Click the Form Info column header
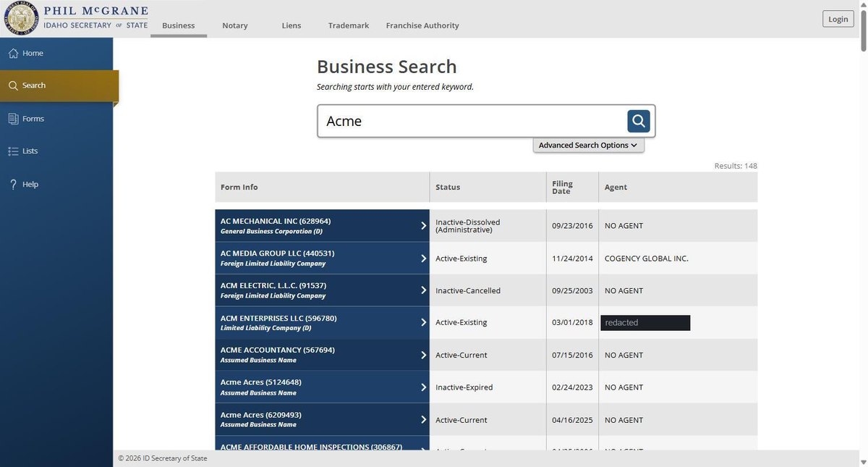This screenshot has height=467, width=868. pyautogui.click(x=322, y=187)
